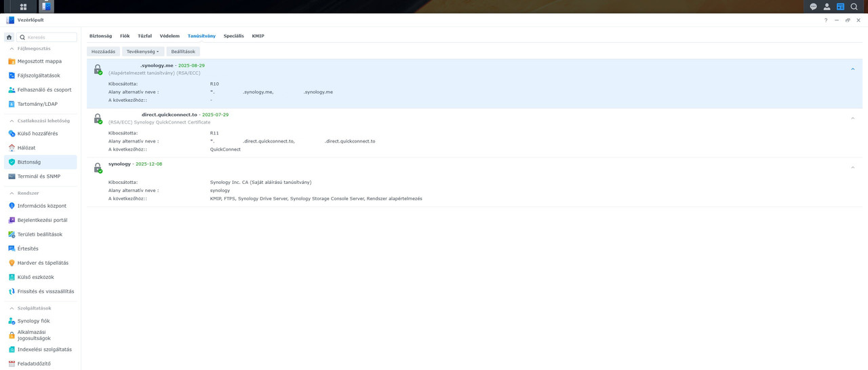Click the Tartomány/LDAP icon
868x370 pixels.
[12, 104]
